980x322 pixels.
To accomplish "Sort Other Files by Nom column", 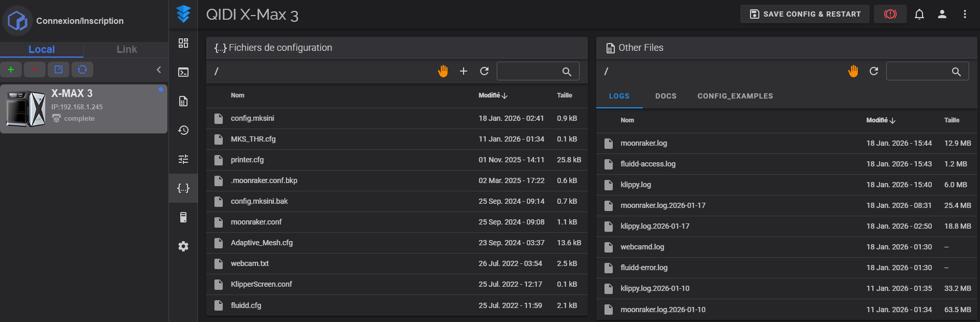I will point(627,120).
